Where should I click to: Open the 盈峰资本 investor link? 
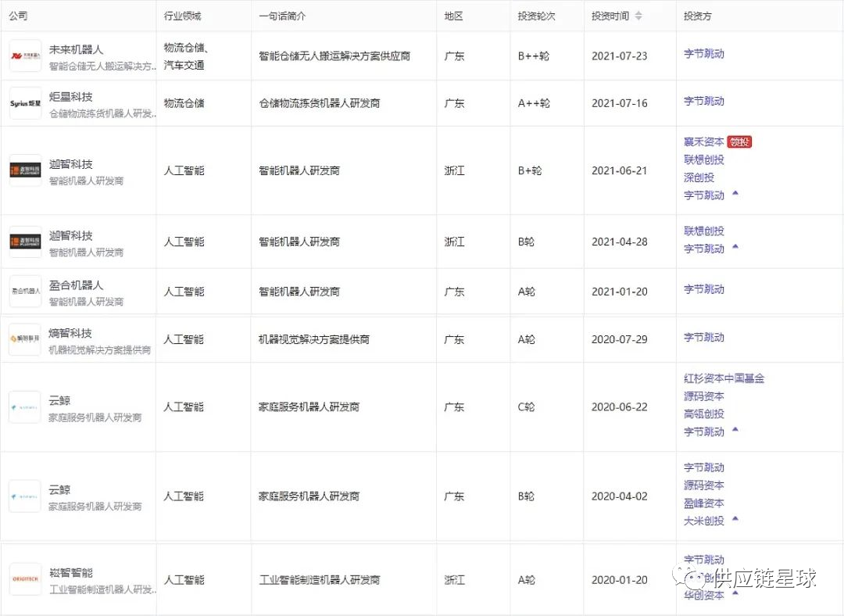[x=704, y=503]
